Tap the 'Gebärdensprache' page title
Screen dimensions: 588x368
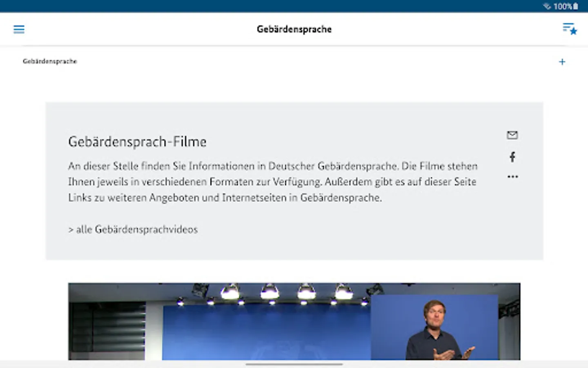[x=294, y=29]
